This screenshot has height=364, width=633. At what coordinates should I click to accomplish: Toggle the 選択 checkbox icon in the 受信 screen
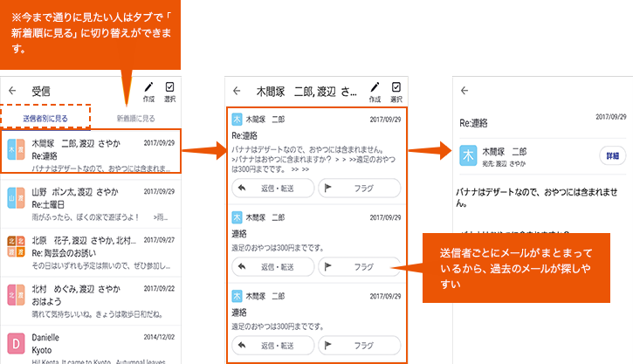[169, 89]
